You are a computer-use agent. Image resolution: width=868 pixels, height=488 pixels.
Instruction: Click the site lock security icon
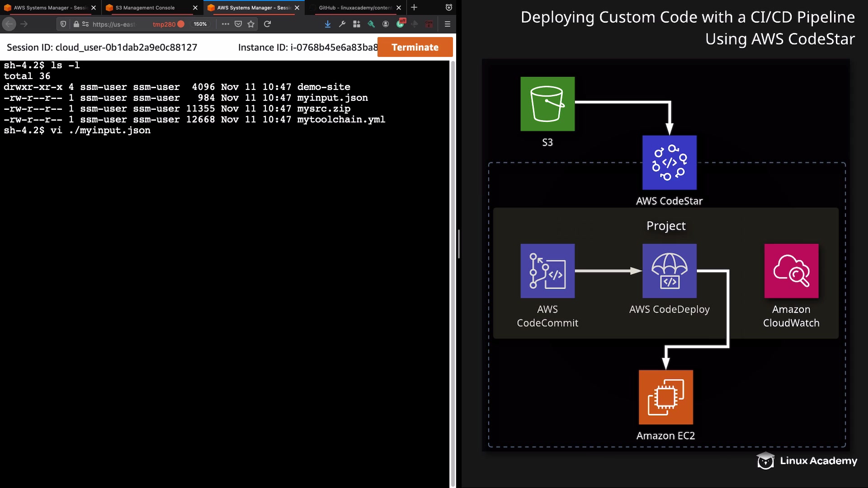pos(76,24)
